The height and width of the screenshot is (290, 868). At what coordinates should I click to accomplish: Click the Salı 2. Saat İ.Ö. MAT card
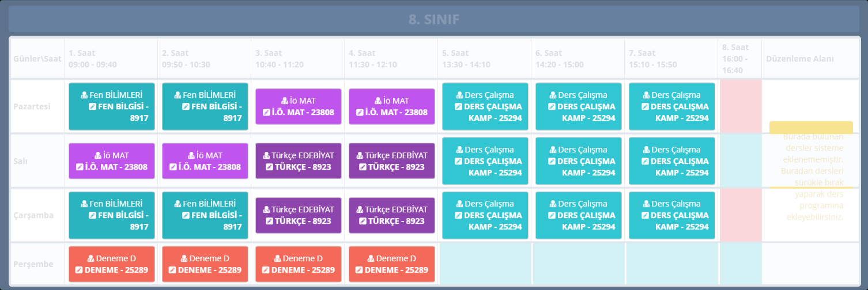[205, 161]
